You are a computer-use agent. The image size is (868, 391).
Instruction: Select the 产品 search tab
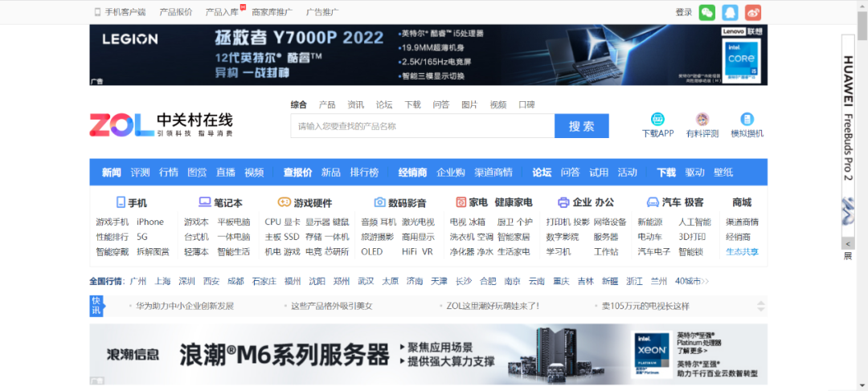point(327,104)
